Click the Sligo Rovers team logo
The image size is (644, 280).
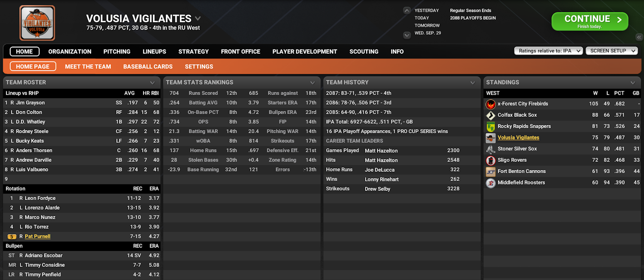coord(490,160)
